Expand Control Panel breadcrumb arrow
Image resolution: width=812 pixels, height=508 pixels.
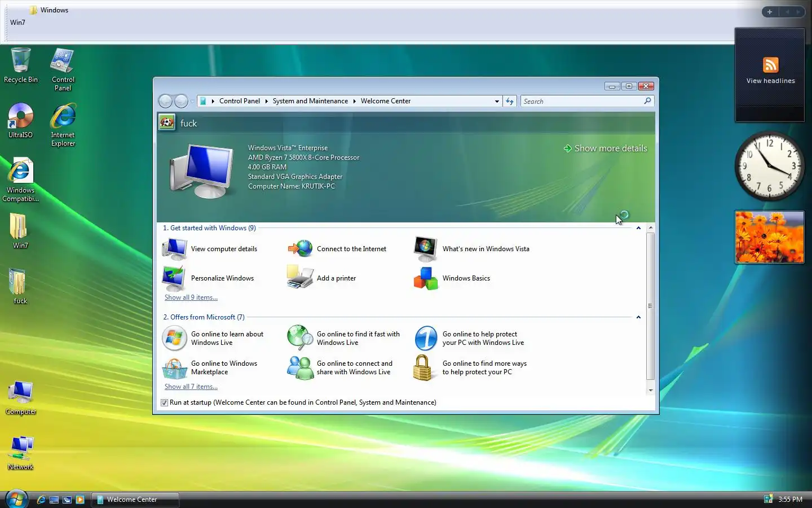266,102
